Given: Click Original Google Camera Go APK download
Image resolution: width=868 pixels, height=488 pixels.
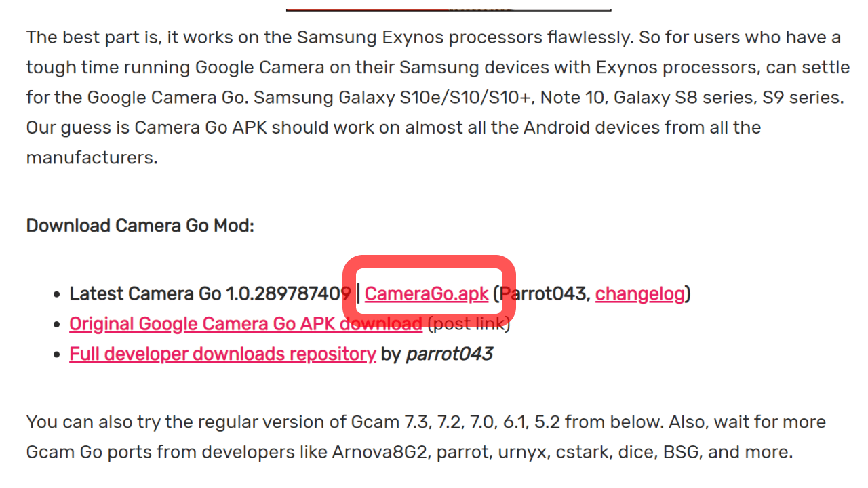Looking at the screenshot, I should (245, 324).
